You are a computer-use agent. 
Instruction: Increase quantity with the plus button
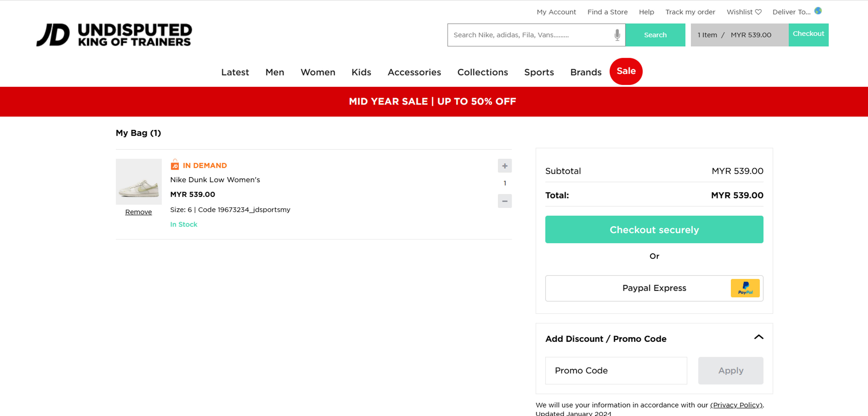(x=505, y=166)
